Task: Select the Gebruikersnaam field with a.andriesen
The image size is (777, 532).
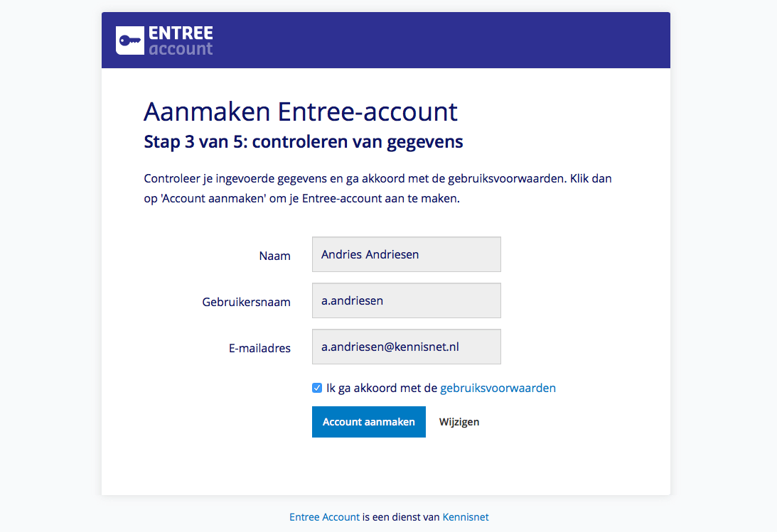Action: coord(407,300)
